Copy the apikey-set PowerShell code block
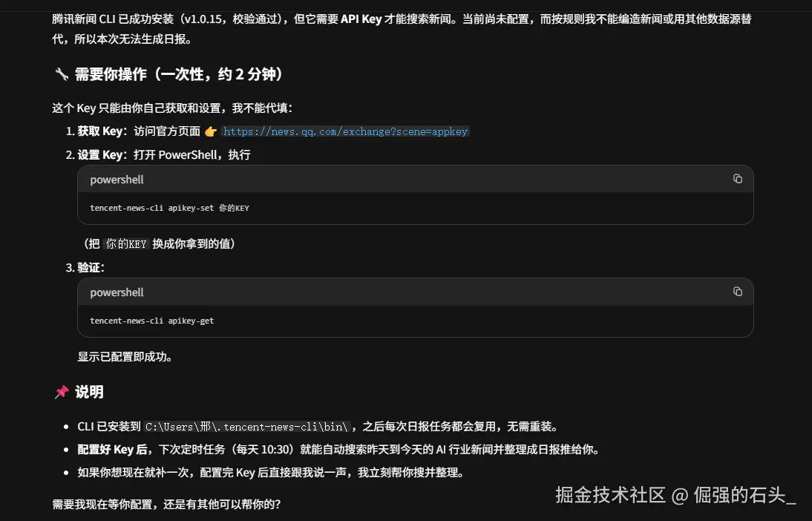The width and height of the screenshot is (812, 521). (738, 179)
